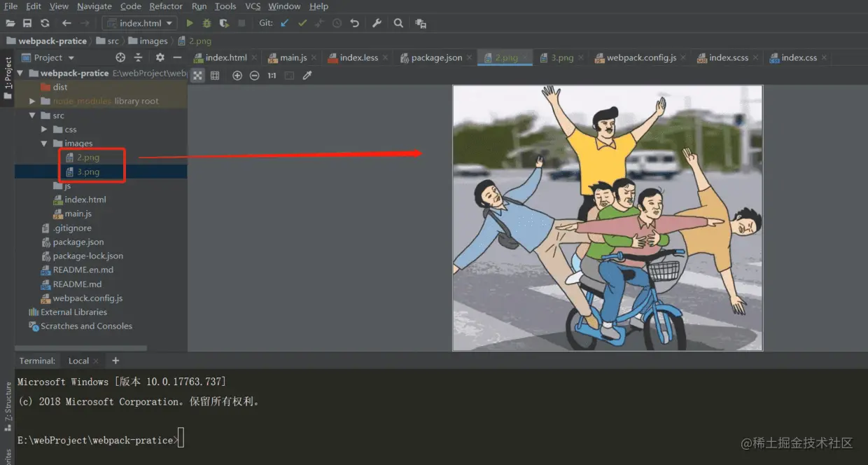Select 2.png in the project tree
868x465 pixels.
point(88,158)
